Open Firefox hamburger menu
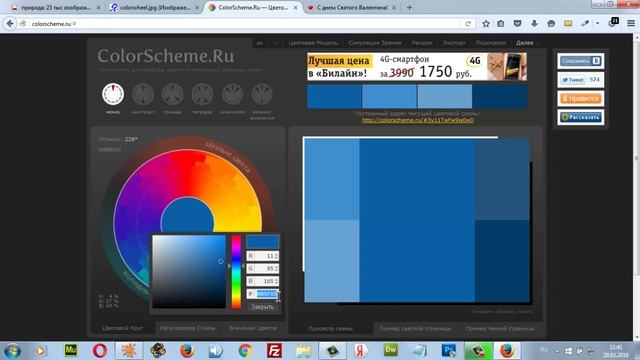640x360 pixels. click(x=631, y=24)
